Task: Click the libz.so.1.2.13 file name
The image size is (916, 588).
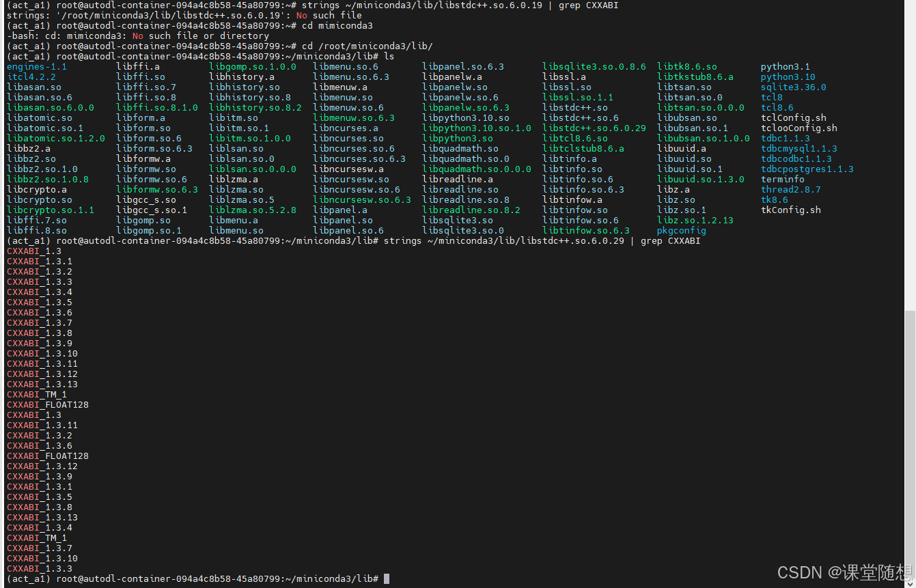Action: (x=695, y=221)
